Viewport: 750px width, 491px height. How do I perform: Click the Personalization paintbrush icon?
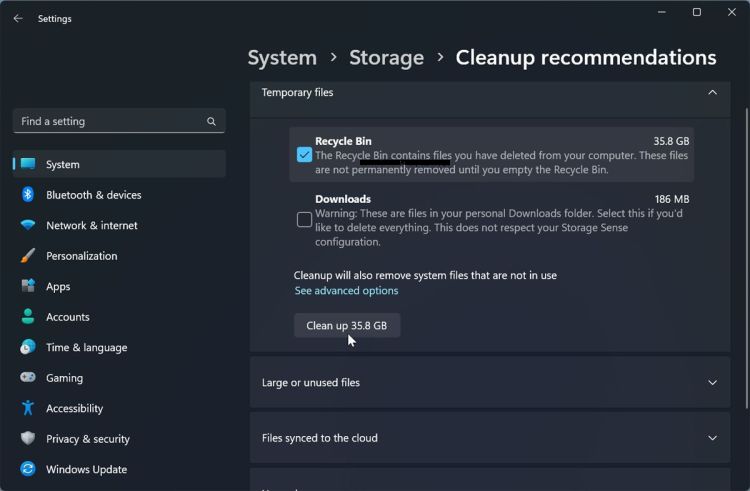point(28,256)
